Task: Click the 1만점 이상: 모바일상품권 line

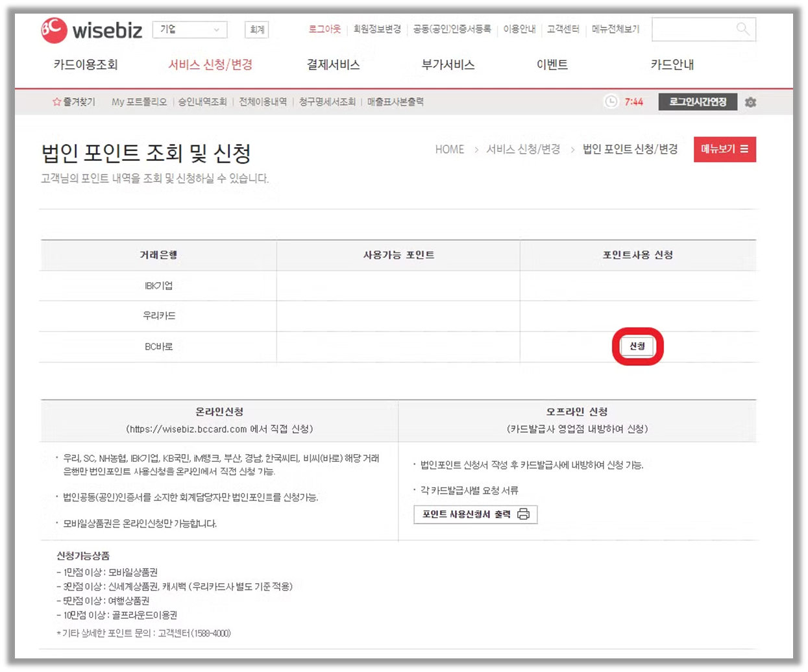Action: coord(107,572)
